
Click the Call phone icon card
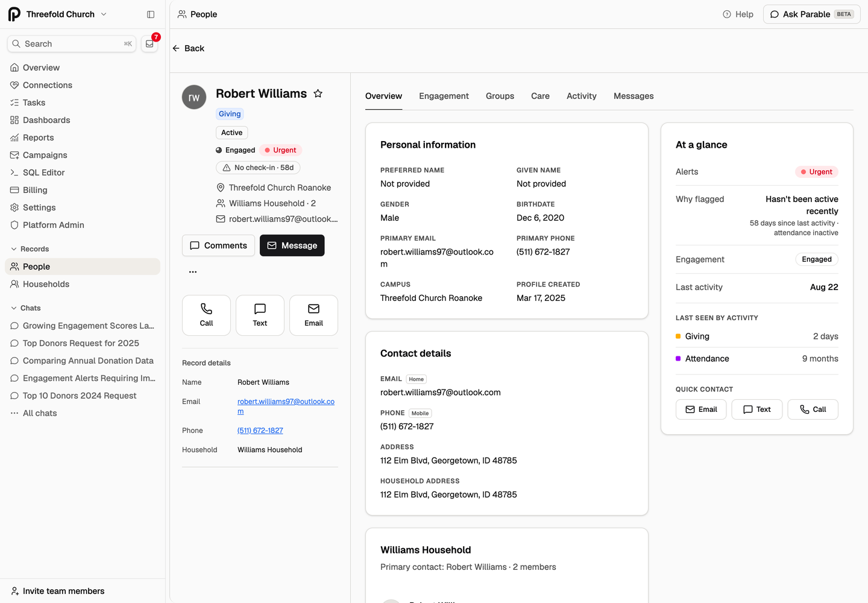206,315
